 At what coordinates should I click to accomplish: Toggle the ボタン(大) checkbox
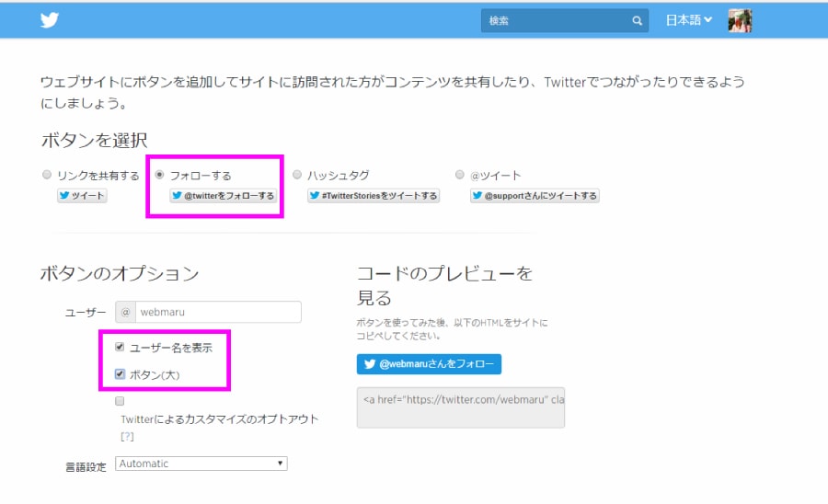click(x=120, y=374)
